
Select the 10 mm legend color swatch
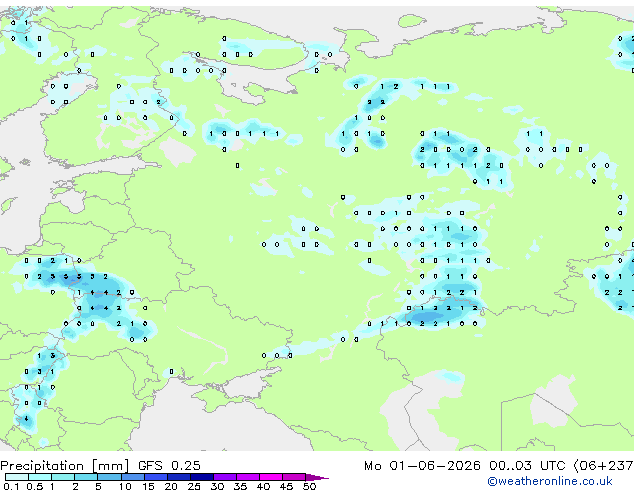[x=132, y=477]
